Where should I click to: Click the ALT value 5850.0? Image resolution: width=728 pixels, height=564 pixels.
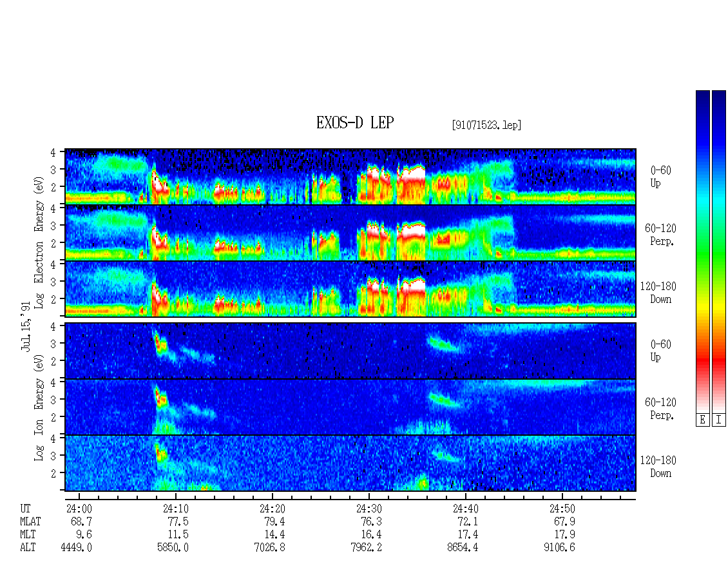(x=173, y=548)
